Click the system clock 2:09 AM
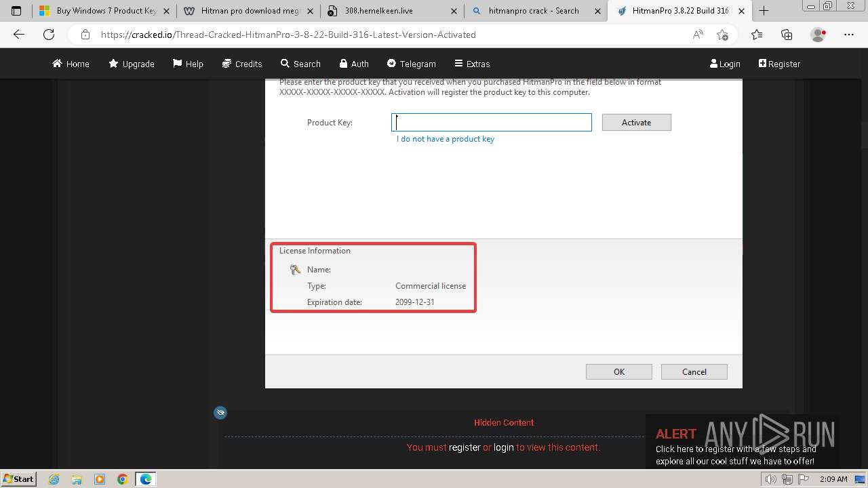Screen dimensions: 868x488 pyautogui.click(x=833, y=479)
